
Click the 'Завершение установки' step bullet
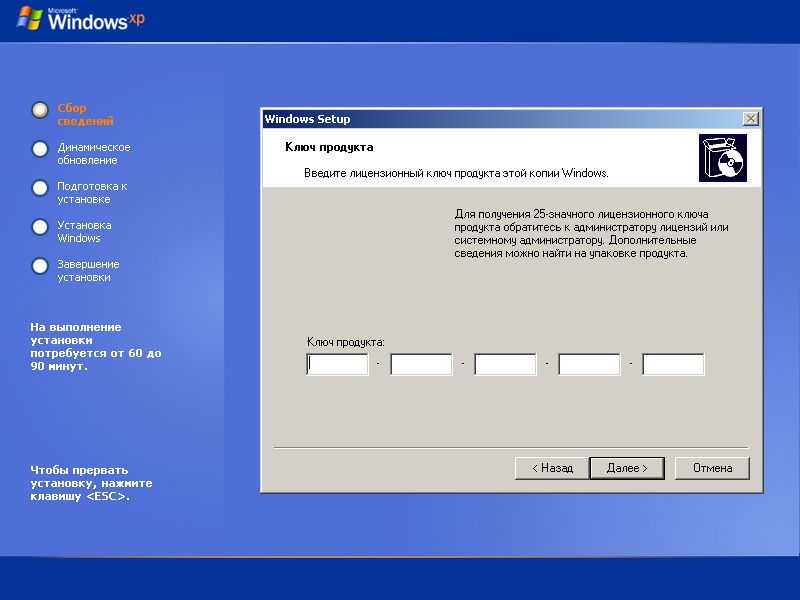(40, 266)
